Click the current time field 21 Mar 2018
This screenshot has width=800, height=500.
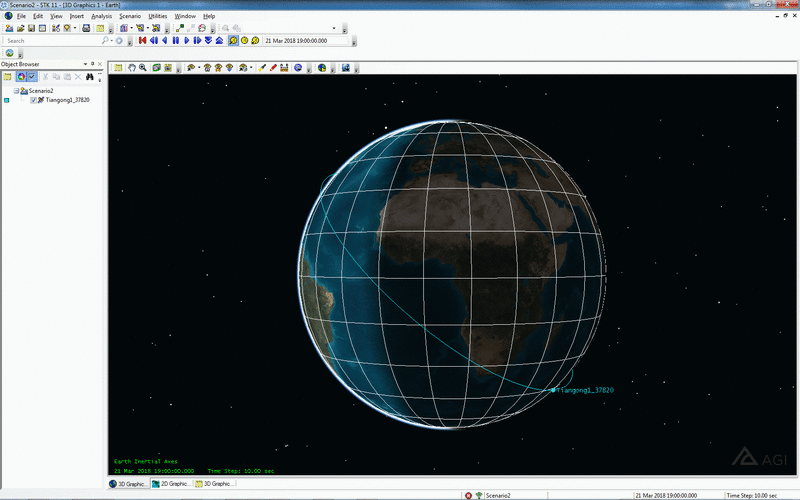[305, 40]
